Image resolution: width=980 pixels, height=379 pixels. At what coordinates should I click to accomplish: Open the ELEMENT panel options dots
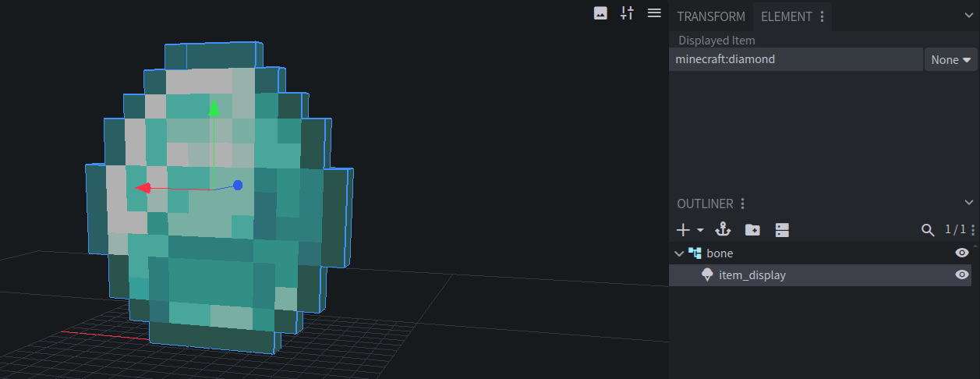823,16
